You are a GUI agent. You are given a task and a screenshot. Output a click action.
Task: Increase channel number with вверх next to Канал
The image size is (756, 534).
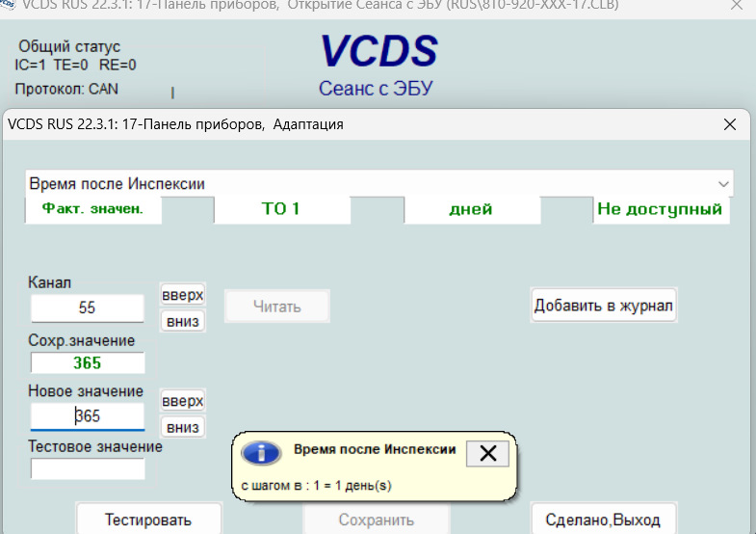[183, 295]
